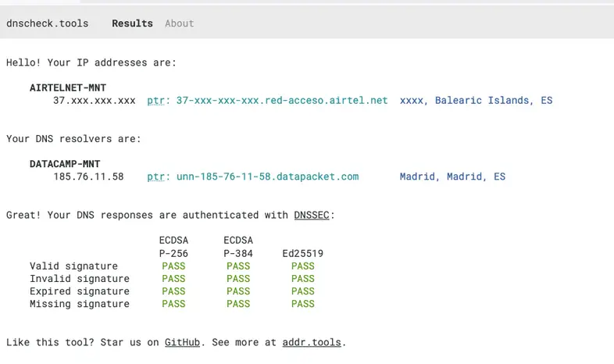Click PASS for Expired signature P-256
This screenshot has width=614, height=364.
coord(173,291)
